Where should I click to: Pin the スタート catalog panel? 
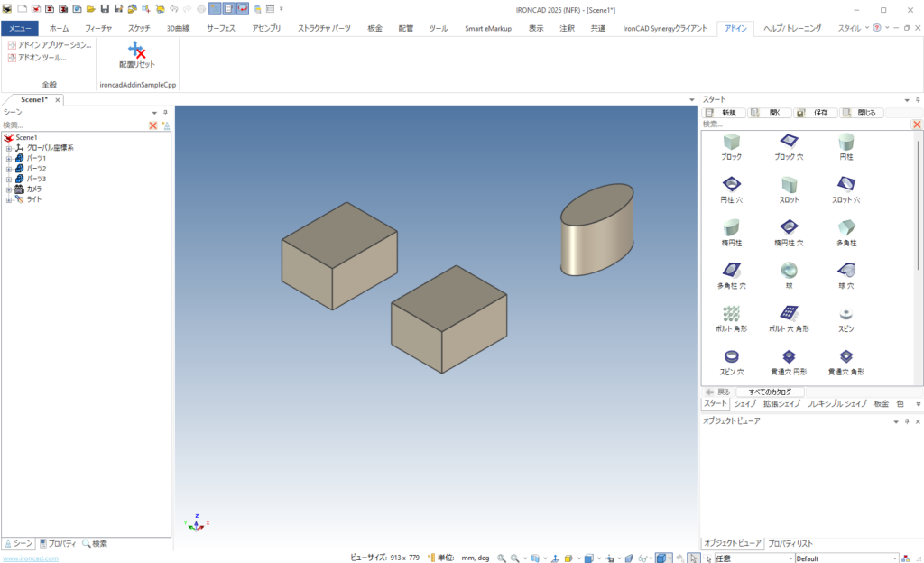(917, 99)
